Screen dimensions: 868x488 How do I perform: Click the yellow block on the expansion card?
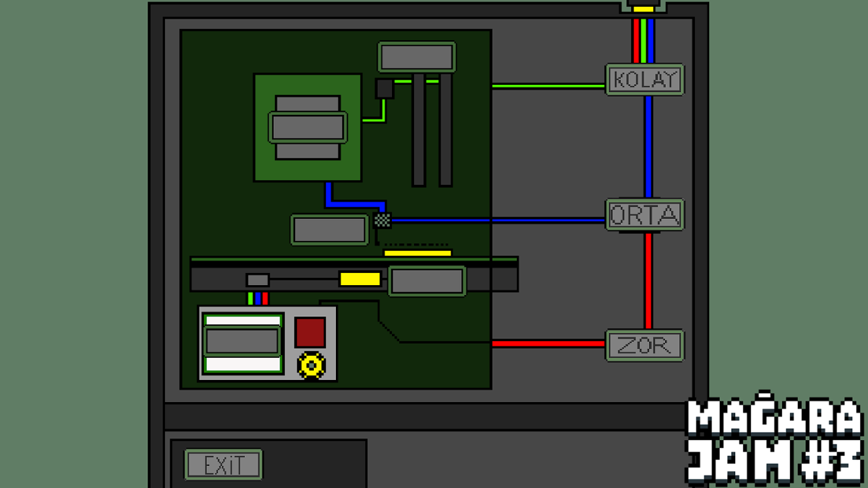360,279
